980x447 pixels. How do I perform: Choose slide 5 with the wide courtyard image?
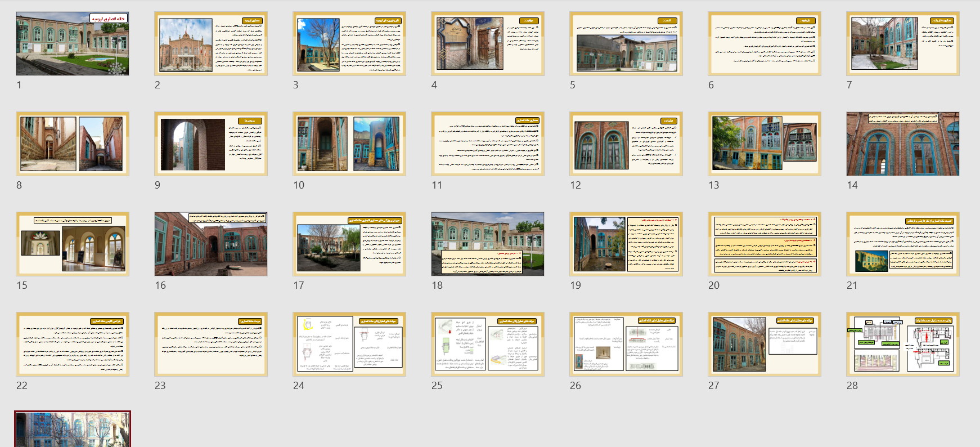coord(626,44)
